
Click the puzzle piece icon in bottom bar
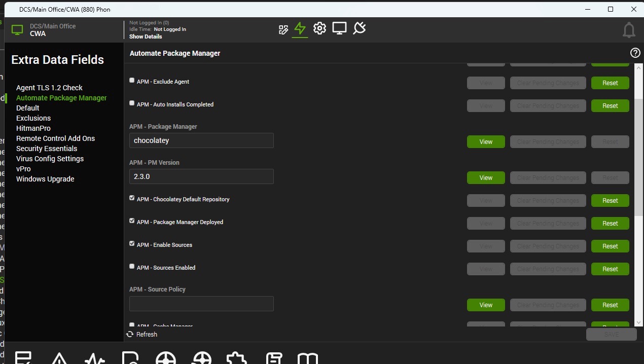tap(236, 358)
